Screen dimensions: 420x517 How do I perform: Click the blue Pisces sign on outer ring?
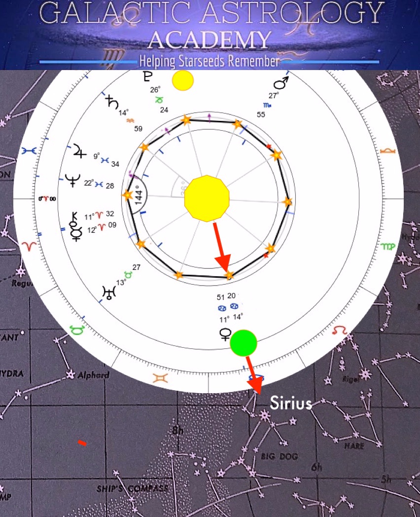28,151
